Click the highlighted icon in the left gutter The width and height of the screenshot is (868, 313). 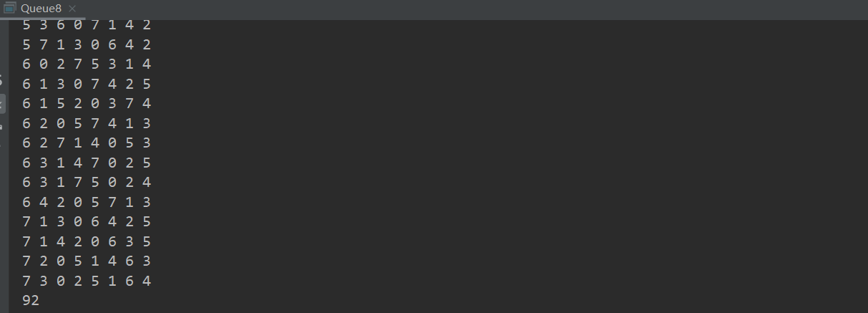click(2, 103)
